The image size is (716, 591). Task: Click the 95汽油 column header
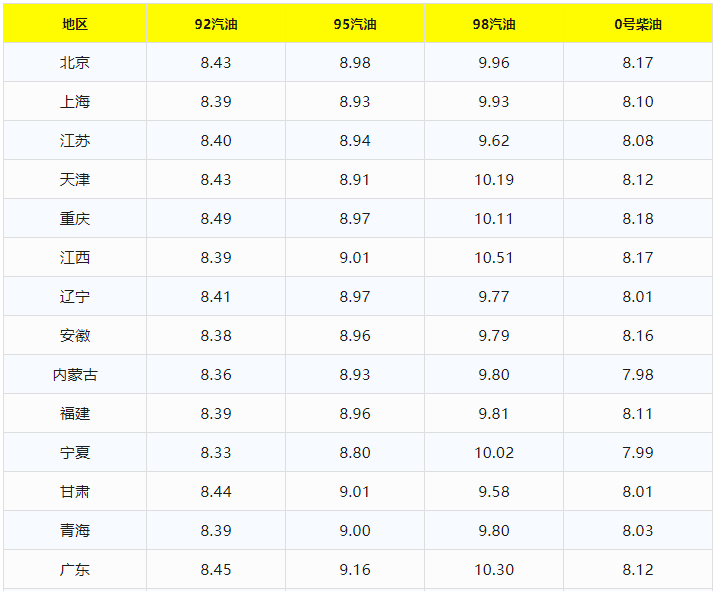pyautogui.click(x=355, y=24)
